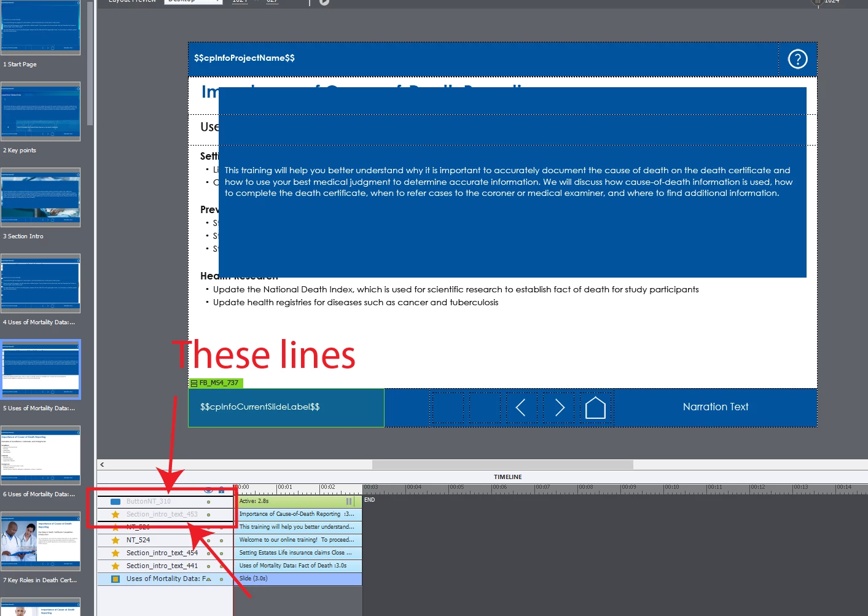The width and height of the screenshot is (868, 616).
Task: Click the 'Welcome to our online training' timeline bar
Action: pos(298,540)
